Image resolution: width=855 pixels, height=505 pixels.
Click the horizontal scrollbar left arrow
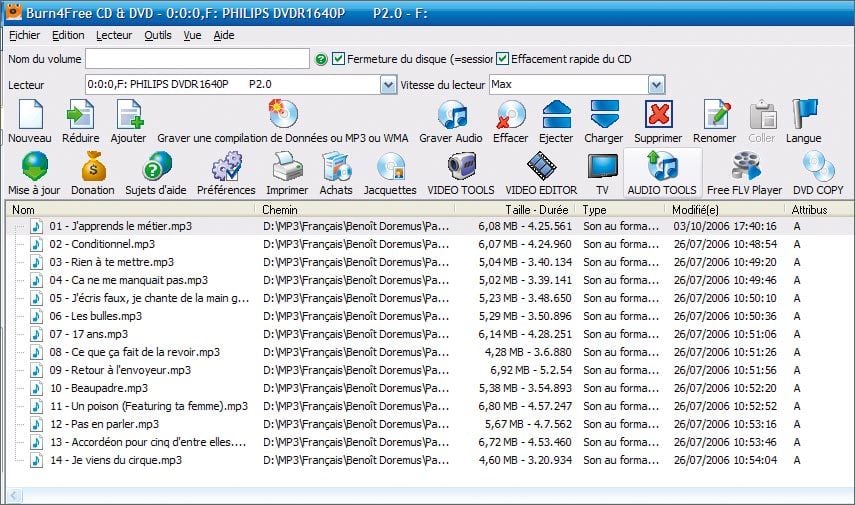(x=14, y=496)
